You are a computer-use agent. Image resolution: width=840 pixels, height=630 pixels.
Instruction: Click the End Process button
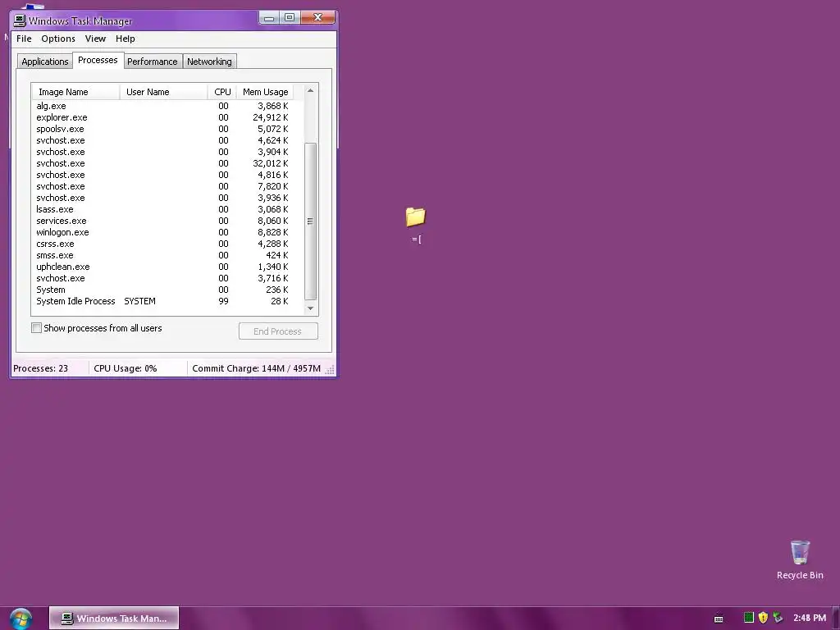click(278, 331)
